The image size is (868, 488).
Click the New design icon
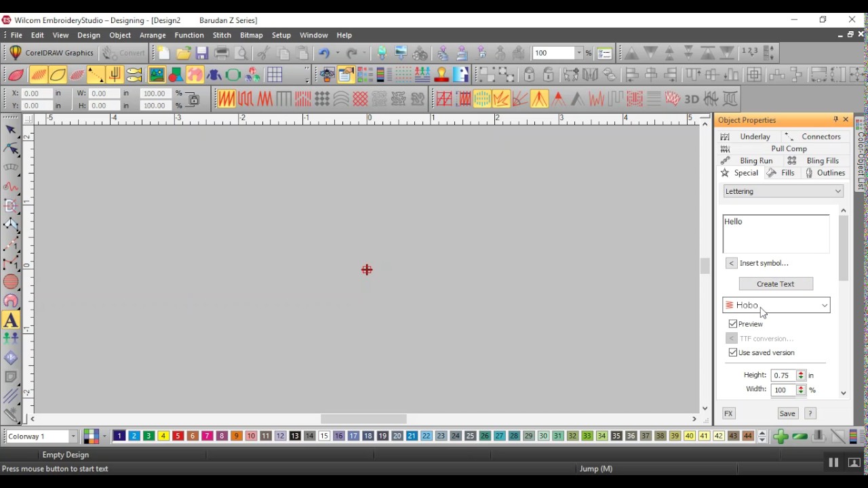163,53
